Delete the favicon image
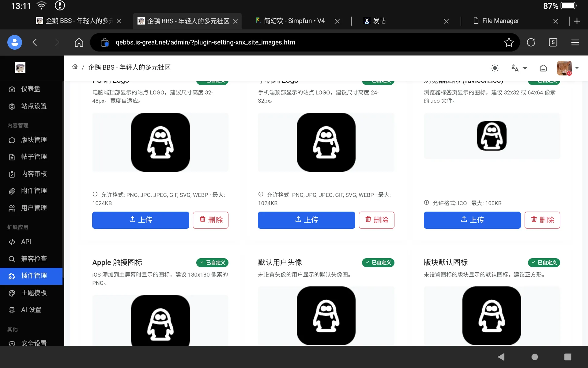588x368 pixels. pos(542,220)
